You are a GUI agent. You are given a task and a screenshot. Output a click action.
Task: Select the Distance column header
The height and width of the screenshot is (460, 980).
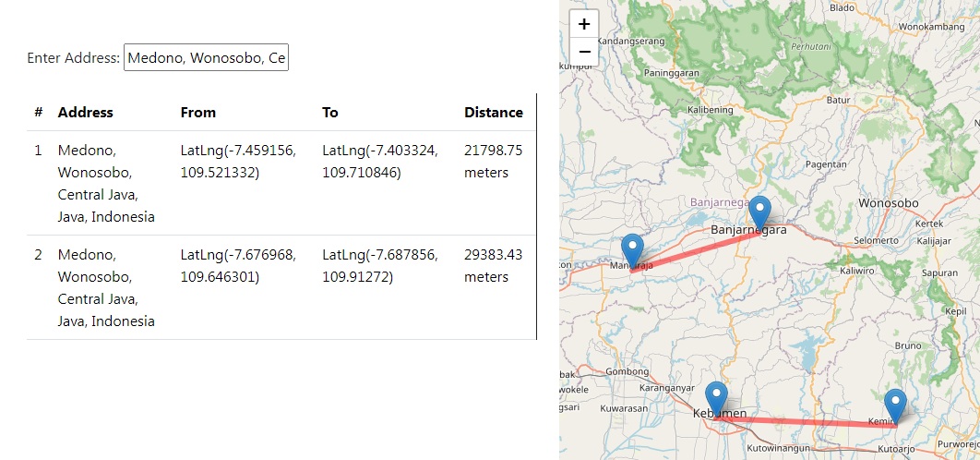[494, 113]
